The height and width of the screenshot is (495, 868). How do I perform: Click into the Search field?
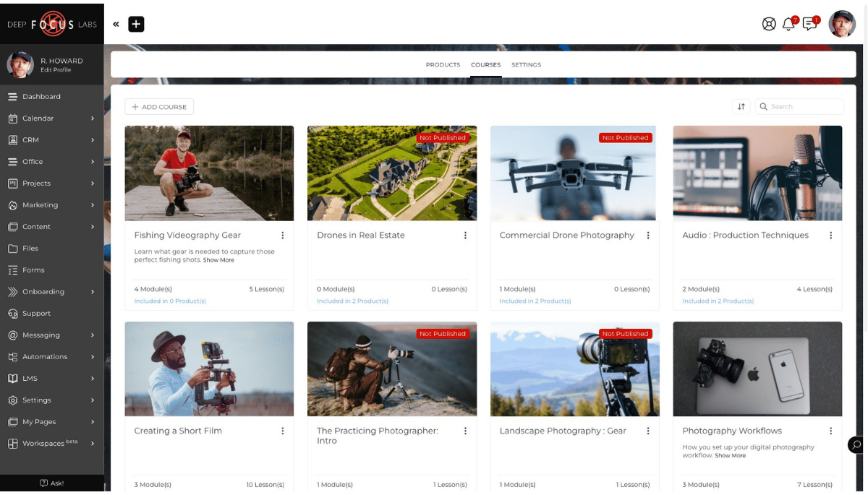[799, 106]
